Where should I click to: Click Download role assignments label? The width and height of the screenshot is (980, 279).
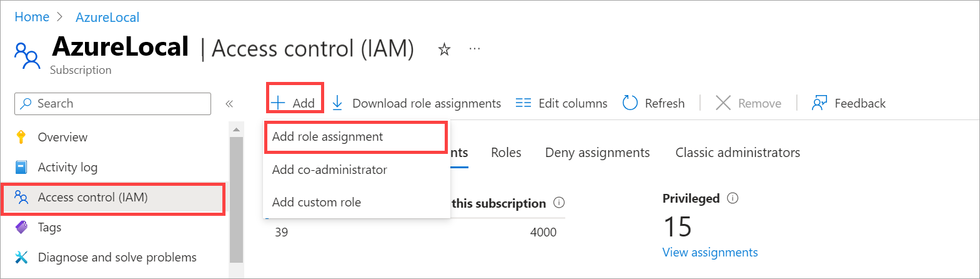[x=427, y=103]
